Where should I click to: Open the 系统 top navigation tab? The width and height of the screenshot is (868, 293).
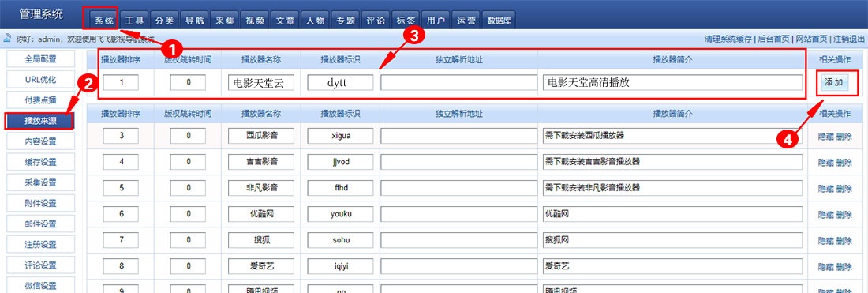[104, 21]
